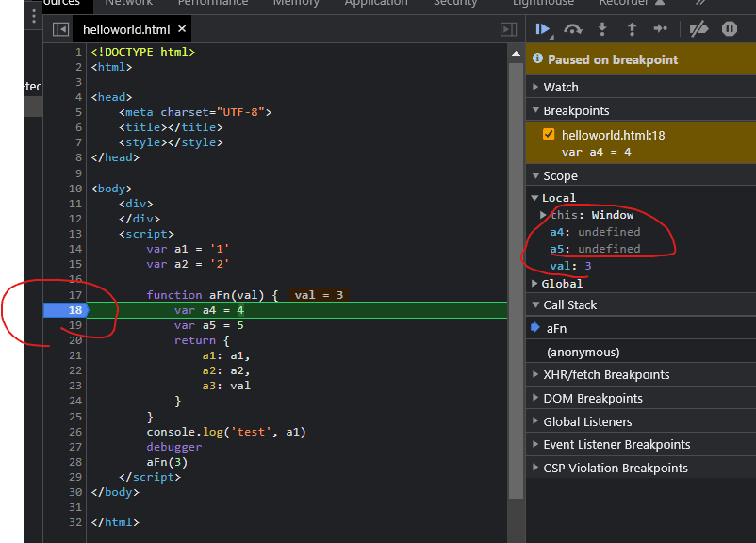The width and height of the screenshot is (756, 543).
Task: Step out of the current function
Action: pyautogui.click(x=632, y=29)
